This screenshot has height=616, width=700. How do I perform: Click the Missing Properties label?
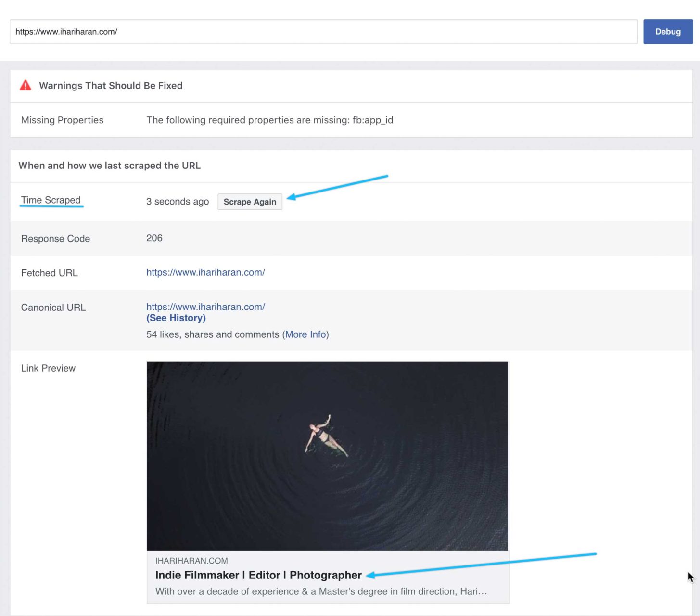62,120
